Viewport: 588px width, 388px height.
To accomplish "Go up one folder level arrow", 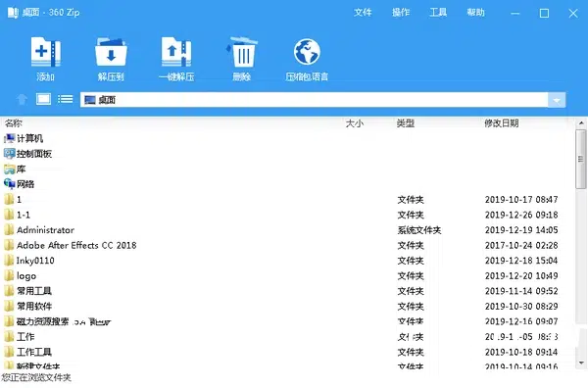I will pos(22,99).
